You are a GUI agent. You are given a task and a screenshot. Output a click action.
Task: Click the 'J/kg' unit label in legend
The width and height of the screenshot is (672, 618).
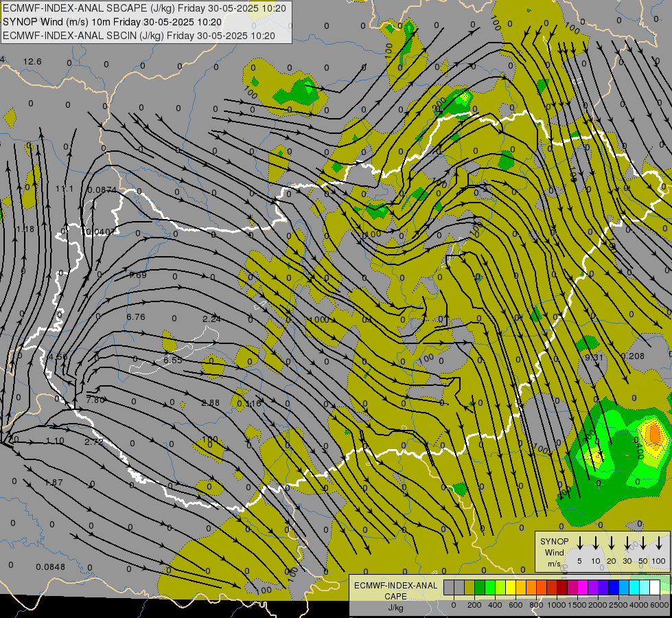pos(395,608)
